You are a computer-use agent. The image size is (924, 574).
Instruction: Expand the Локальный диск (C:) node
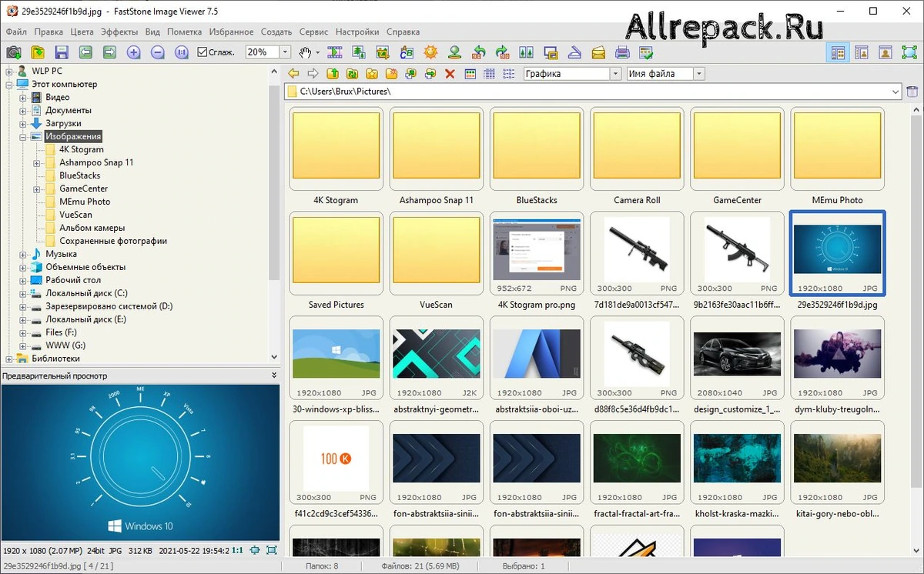(23, 293)
